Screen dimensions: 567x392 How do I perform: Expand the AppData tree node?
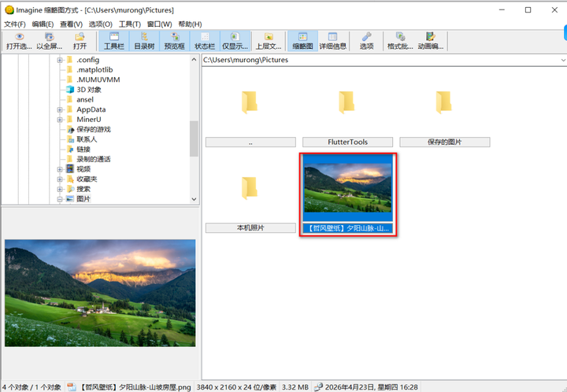[x=60, y=109]
